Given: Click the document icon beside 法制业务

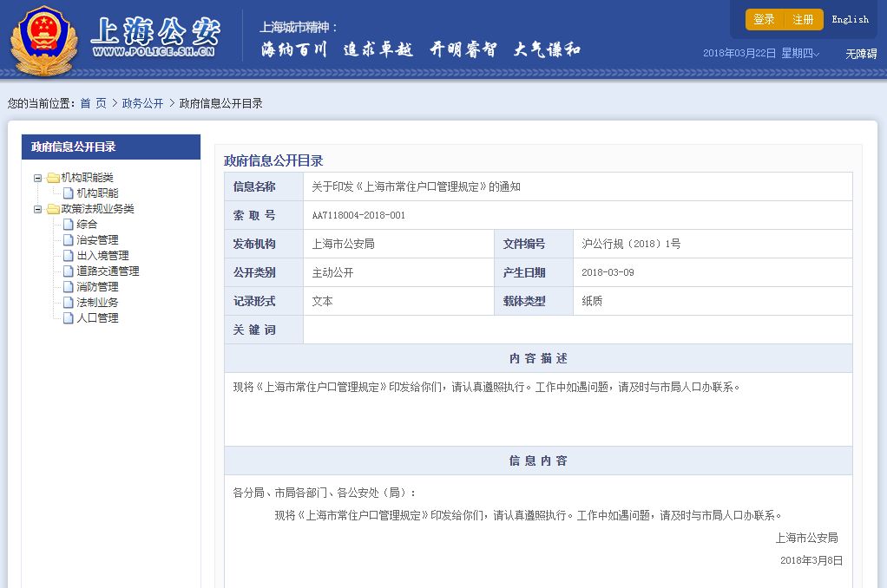Looking at the screenshot, I should [69, 303].
